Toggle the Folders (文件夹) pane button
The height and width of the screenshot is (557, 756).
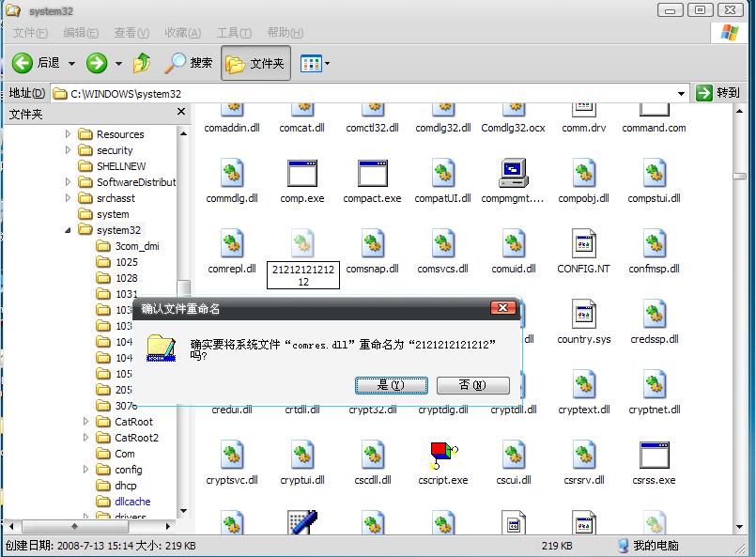pos(255,63)
